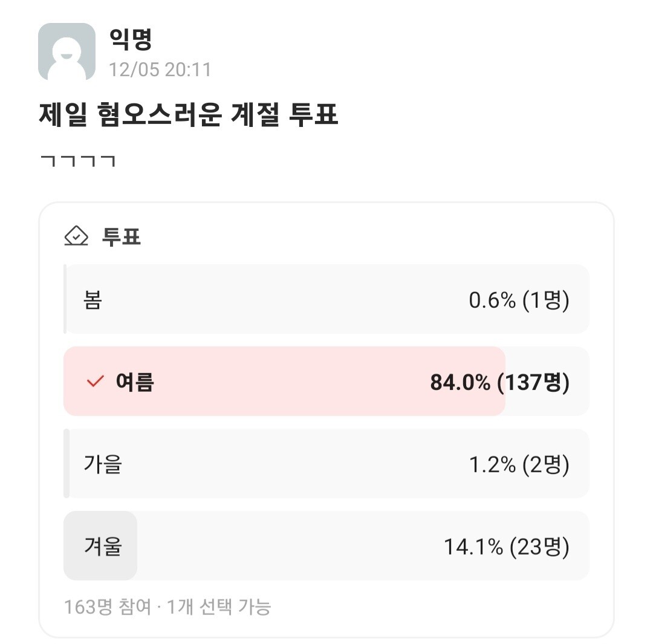Image resolution: width=653 pixels, height=644 pixels.
Task: Click the 투표 poll header label
Action: click(121, 236)
